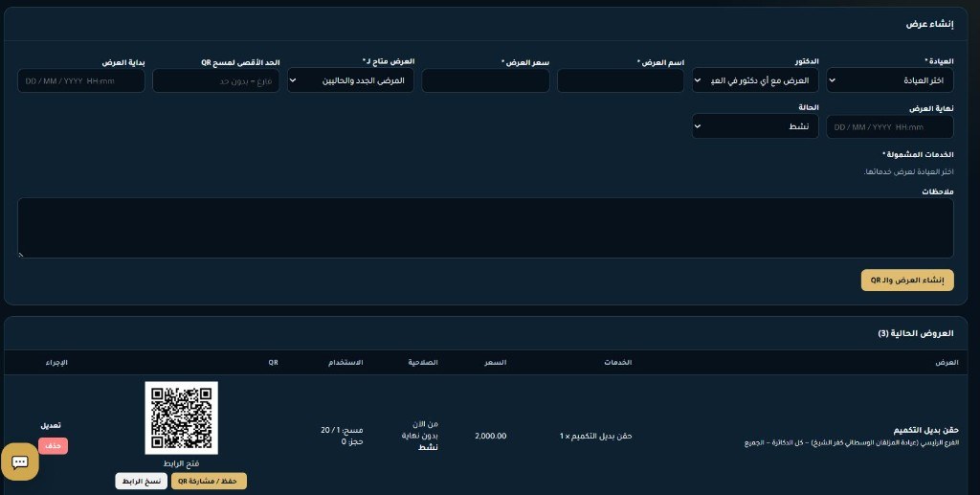Viewport: 980px width, 495px height.
Task: Expand the الدكتور doctor dropdown
Action: click(x=755, y=80)
